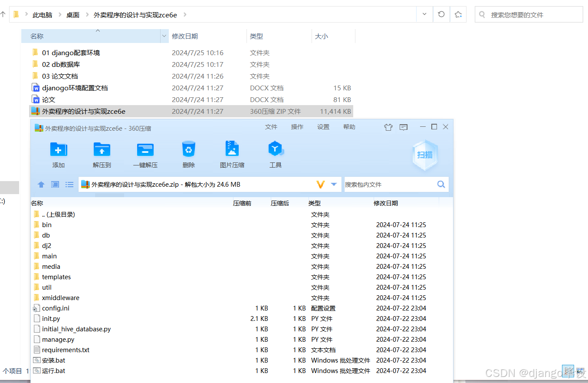This screenshot has width=588, height=383.
Task: Open the 操作 menu in 360压缩
Action: tap(297, 127)
